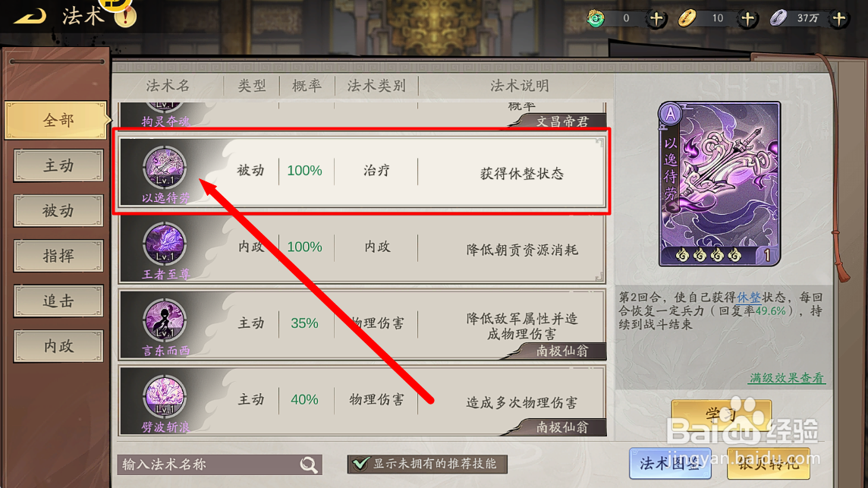Select the 言东而西 skill icon
This screenshot has height=488, width=868.
click(x=165, y=320)
